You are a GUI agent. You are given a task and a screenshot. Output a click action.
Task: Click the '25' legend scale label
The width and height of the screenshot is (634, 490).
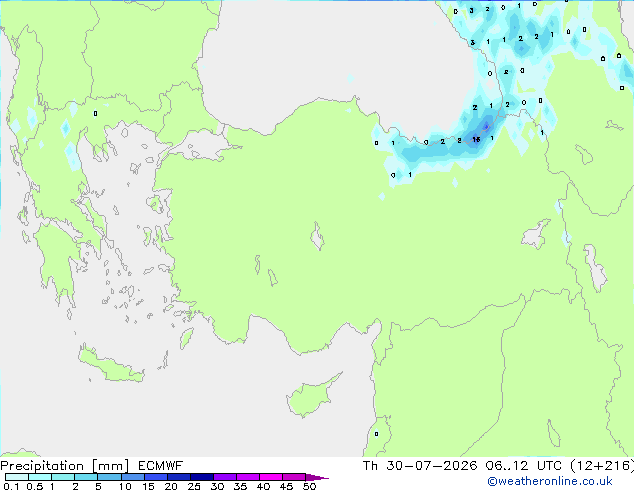(x=194, y=486)
